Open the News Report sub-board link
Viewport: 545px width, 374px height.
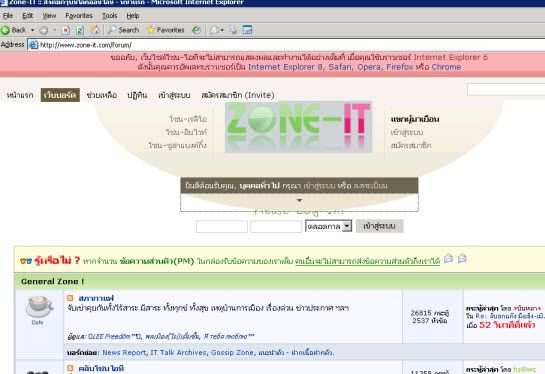click(x=124, y=352)
